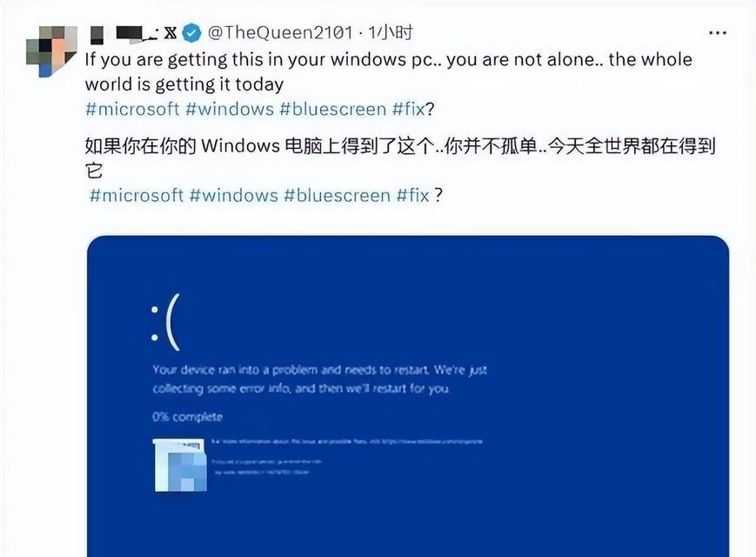This screenshot has width=756, height=557.
Task: Open #windows hashtag in English tweet text
Action: pyautogui.click(x=230, y=109)
